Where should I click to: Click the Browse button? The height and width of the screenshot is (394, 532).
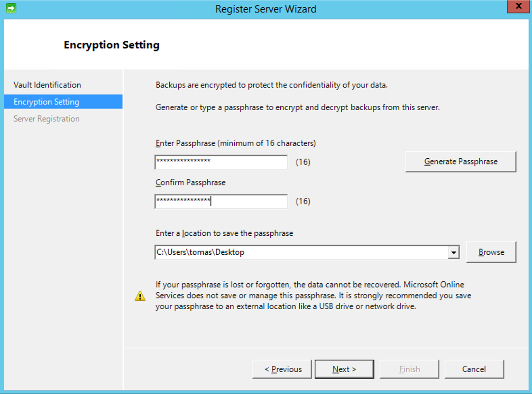coord(491,252)
